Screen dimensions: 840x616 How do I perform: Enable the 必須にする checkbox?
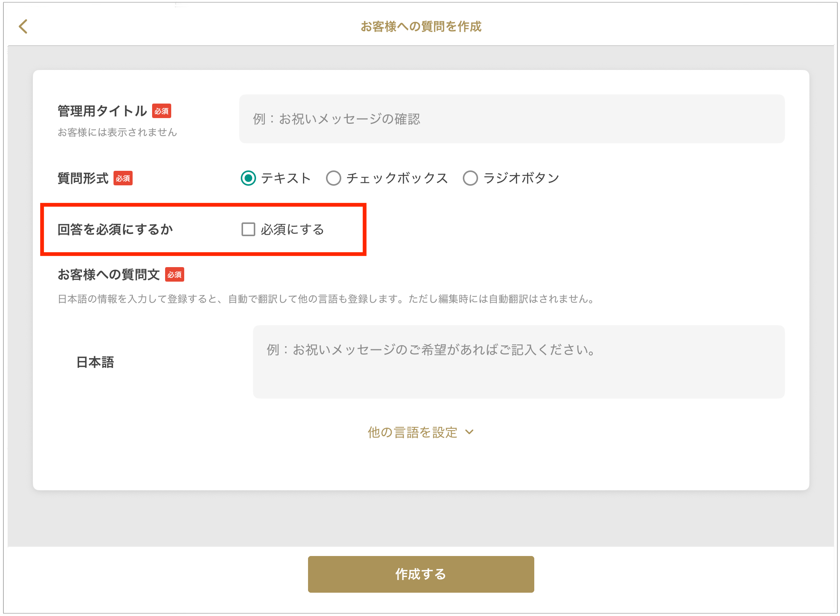248,229
